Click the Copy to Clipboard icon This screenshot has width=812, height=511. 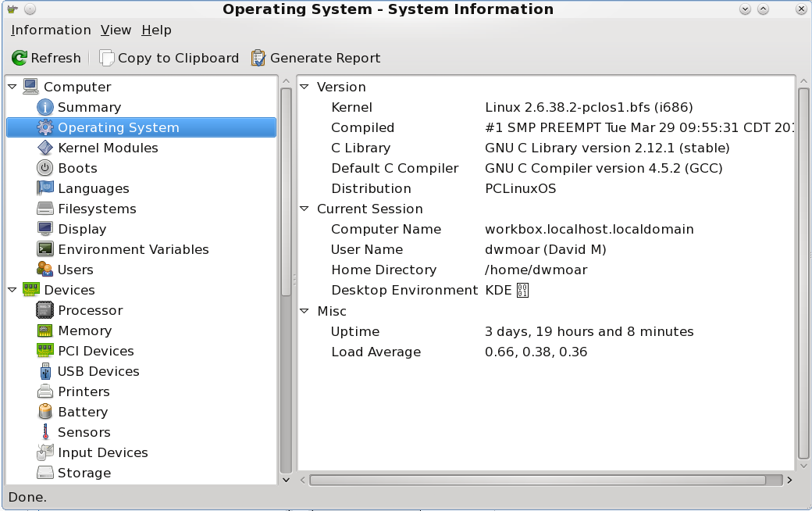[x=107, y=58]
